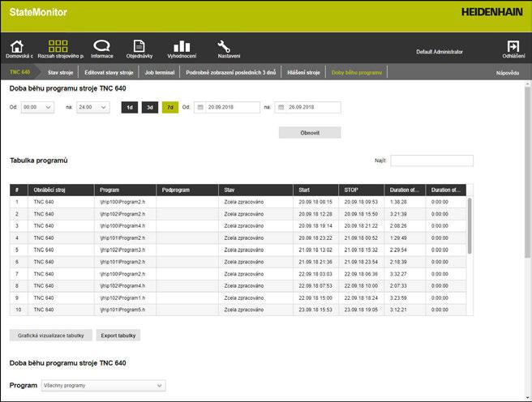Screen dimensions: 532x402
Task: Switch to Hlášení stroje tab
Action: (x=303, y=72)
